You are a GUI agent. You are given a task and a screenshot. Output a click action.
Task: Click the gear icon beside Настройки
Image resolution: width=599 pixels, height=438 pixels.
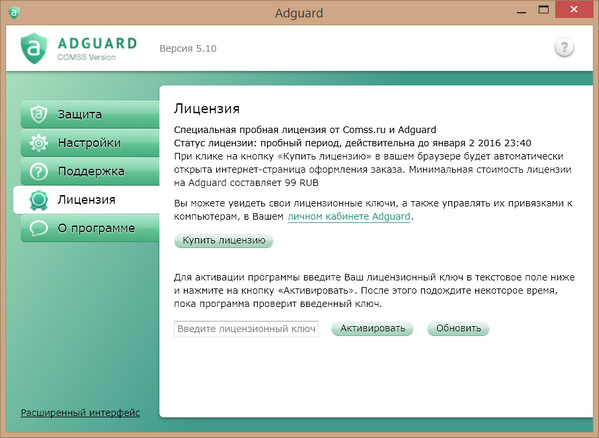pos(39,143)
